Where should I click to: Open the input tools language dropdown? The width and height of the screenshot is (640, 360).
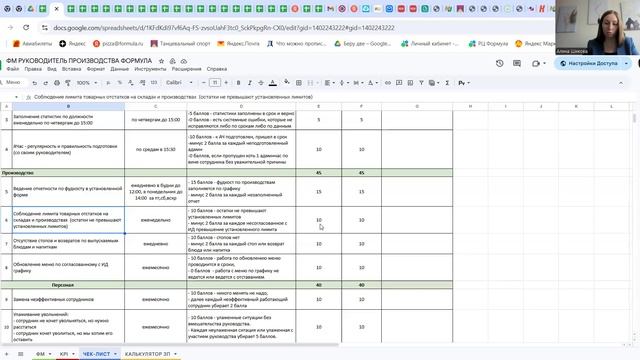tap(464, 83)
